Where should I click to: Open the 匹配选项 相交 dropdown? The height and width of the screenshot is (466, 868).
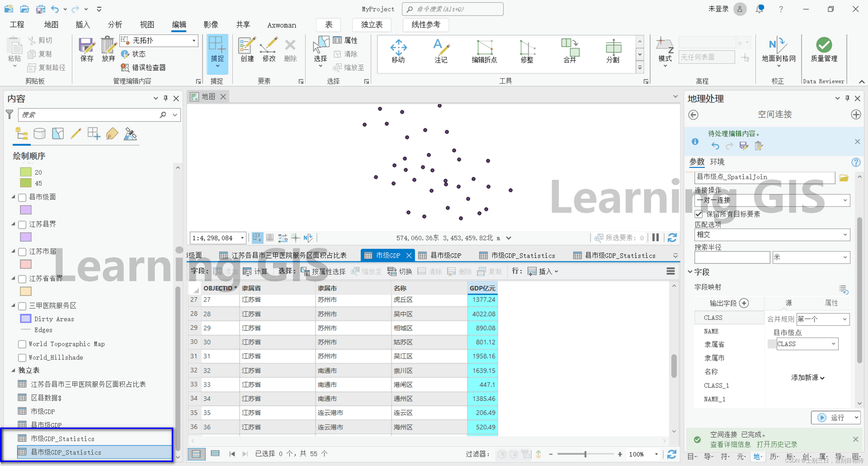[x=772, y=235]
